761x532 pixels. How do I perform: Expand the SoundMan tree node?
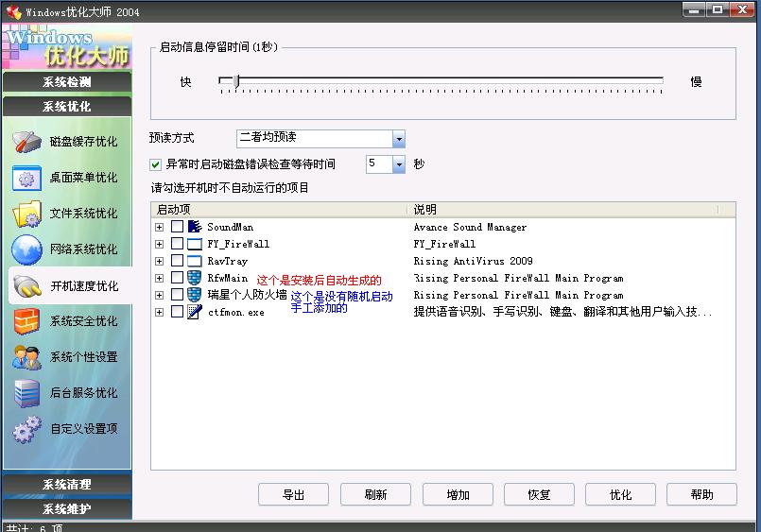(159, 227)
